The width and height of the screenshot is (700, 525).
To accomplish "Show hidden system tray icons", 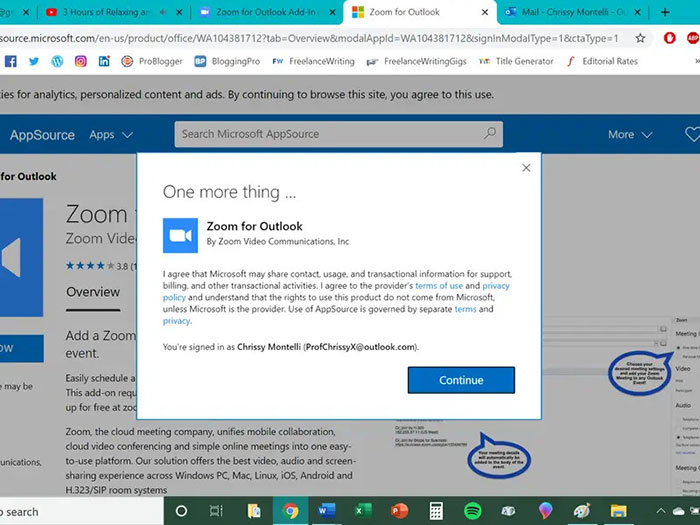I will [660, 511].
